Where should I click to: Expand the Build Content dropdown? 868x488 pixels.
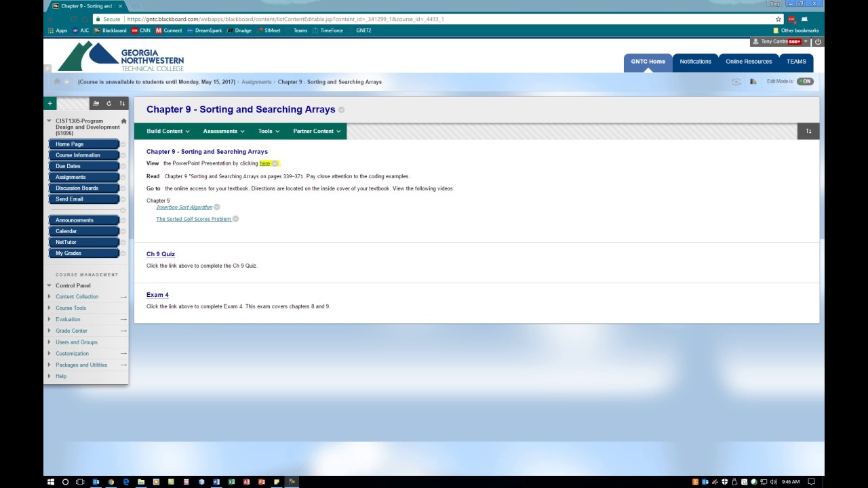[168, 131]
